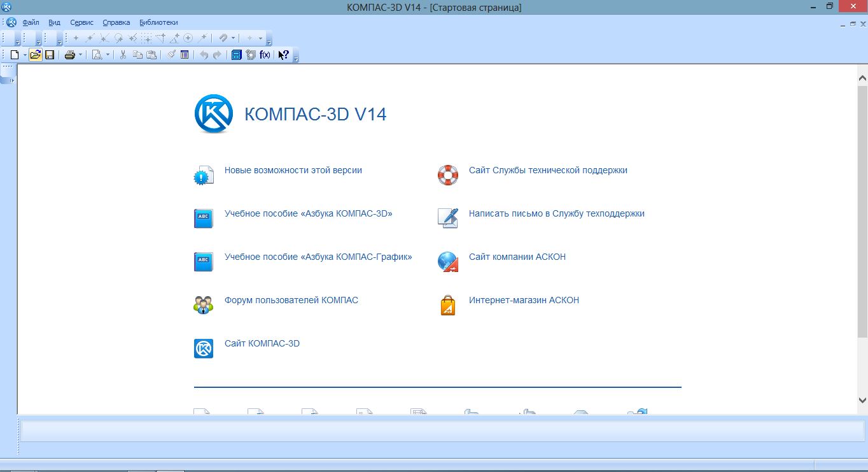Toggle the nearest point snap icon
Screen dimensions: 868x472
click(x=76, y=38)
